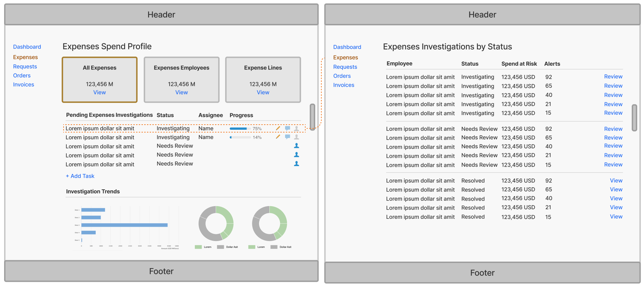Screen dimensions: 644x289
Task: Click Review for the Investigating row with 92 alerts
Action: (613, 77)
